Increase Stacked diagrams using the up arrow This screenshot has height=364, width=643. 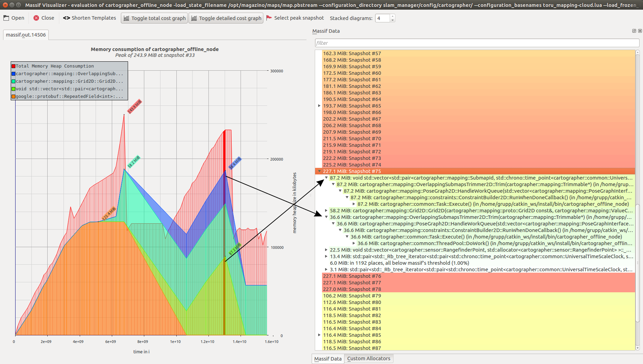(393, 16)
